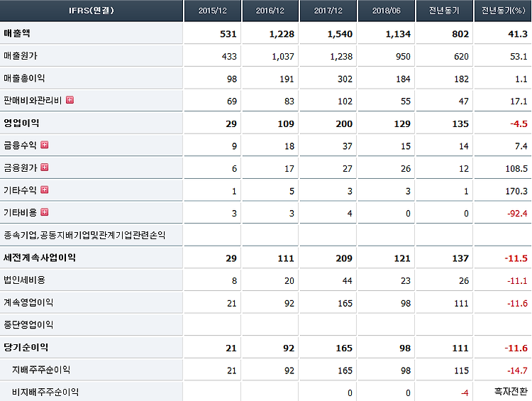
Task: Click 영업이익 growth value -4.5
Action: [x=519, y=123]
